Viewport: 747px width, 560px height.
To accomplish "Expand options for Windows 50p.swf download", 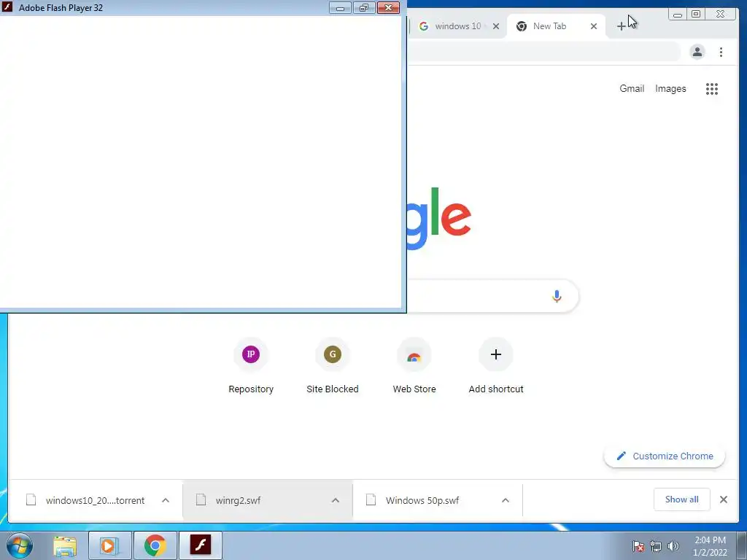I will point(506,500).
